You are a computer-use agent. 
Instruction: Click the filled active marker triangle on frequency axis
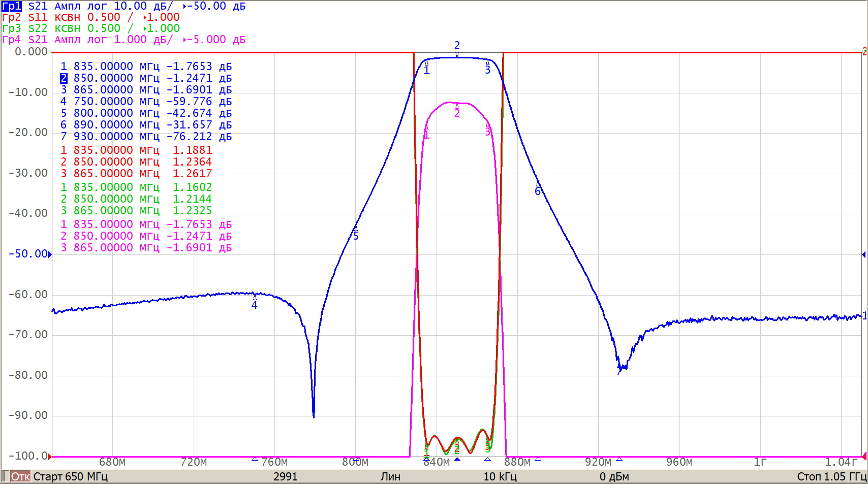coord(457,459)
